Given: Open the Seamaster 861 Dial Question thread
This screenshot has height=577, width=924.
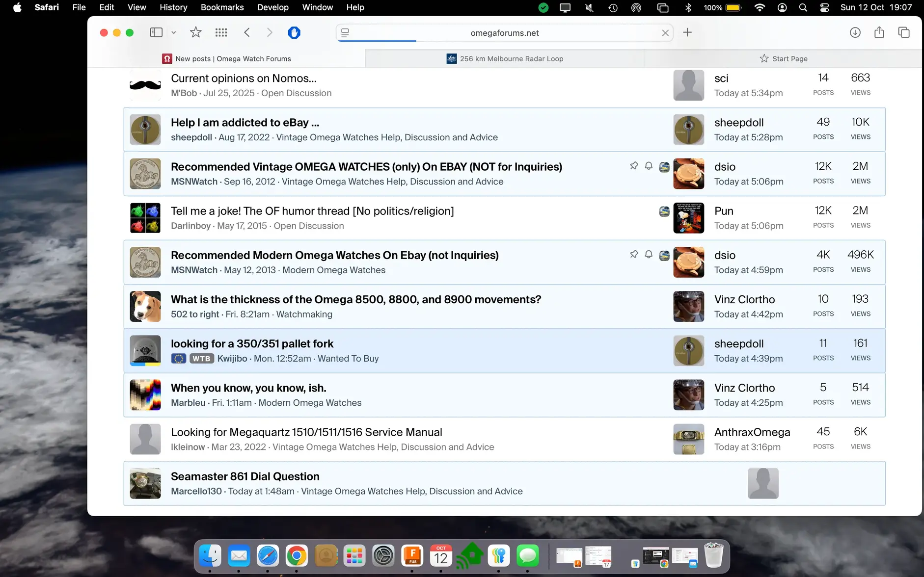Looking at the screenshot, I should pyautogui.click(x=245, y=476).
